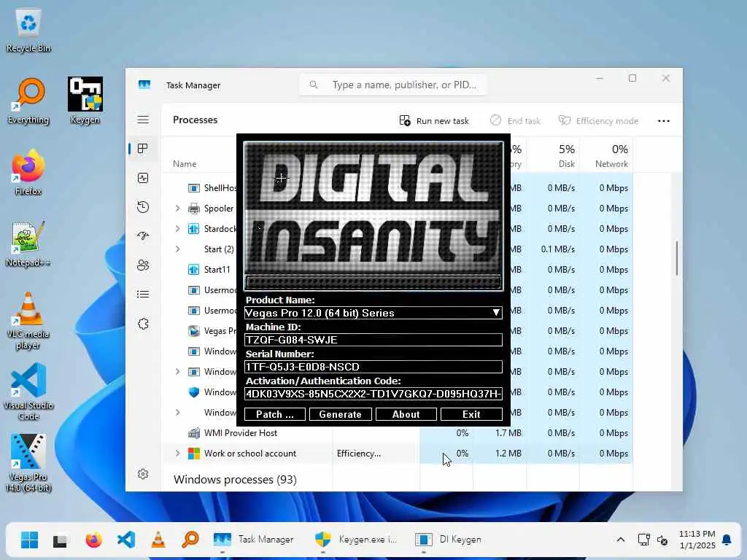Image resolution: width=747 pixels, height=560 pixels.
Task: Open Notepad++ desktop shortcut
Action: [x=28, y=245]
